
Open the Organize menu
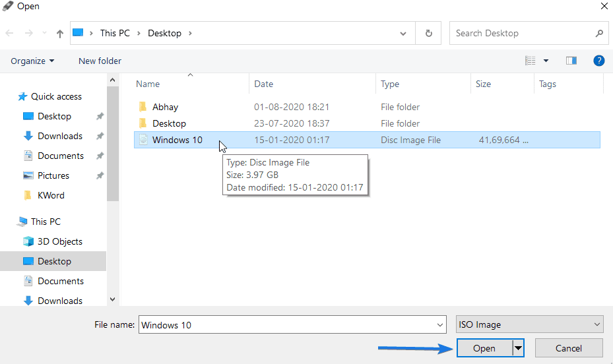[x=32, y=61]
